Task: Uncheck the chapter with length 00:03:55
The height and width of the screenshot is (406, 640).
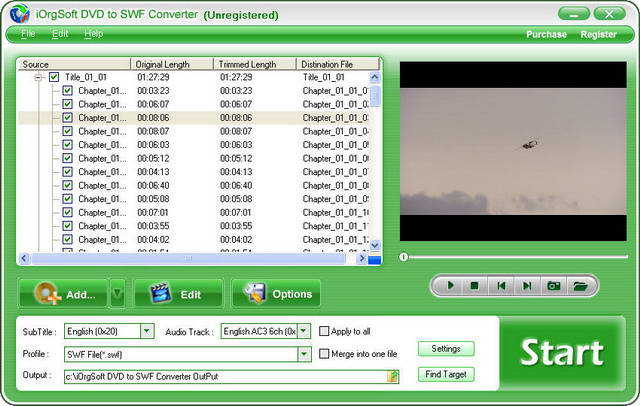Action: click(x=67, y=226)
